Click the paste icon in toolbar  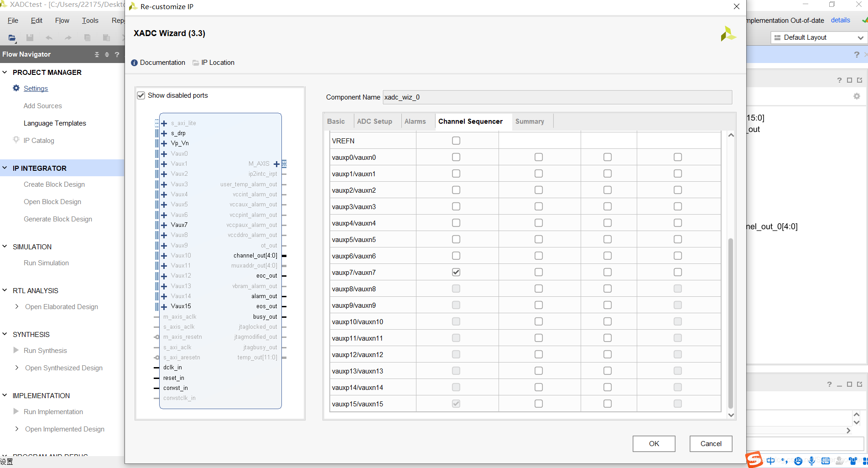coord(106,38)
